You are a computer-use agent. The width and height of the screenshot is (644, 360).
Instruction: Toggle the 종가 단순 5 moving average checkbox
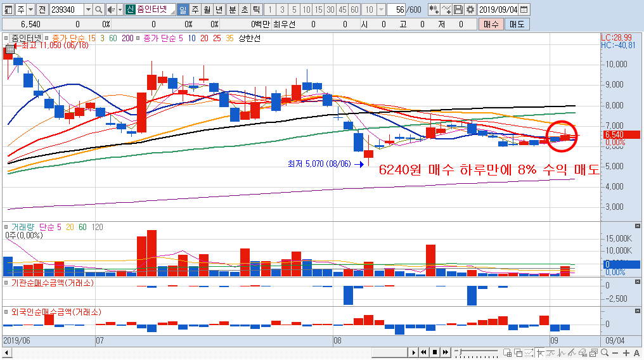(x=138, y=38)
